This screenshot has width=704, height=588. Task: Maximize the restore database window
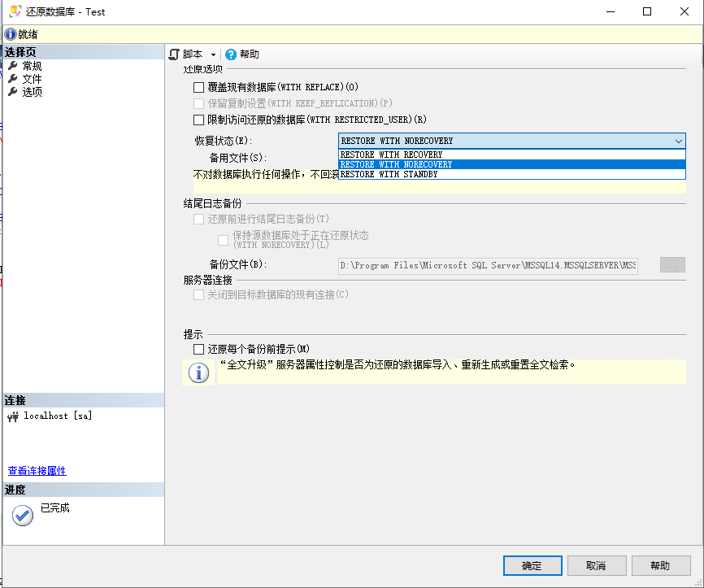point(647,11)
